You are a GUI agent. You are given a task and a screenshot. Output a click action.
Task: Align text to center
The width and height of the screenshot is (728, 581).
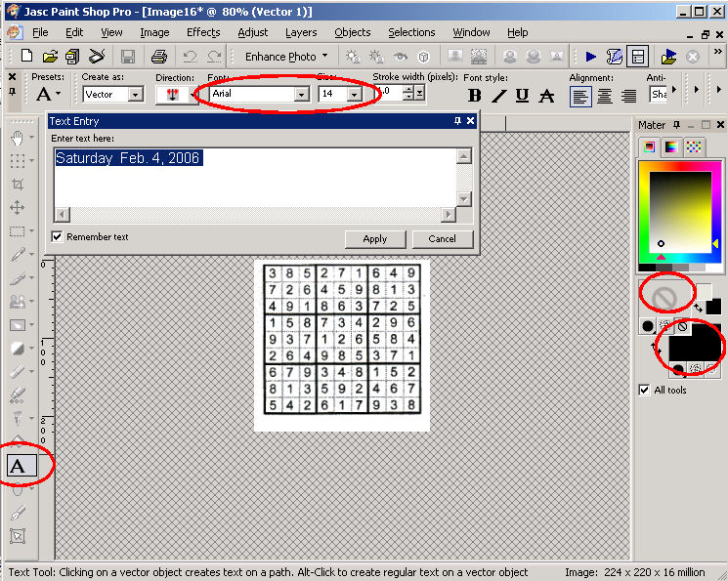pos(605,95)
